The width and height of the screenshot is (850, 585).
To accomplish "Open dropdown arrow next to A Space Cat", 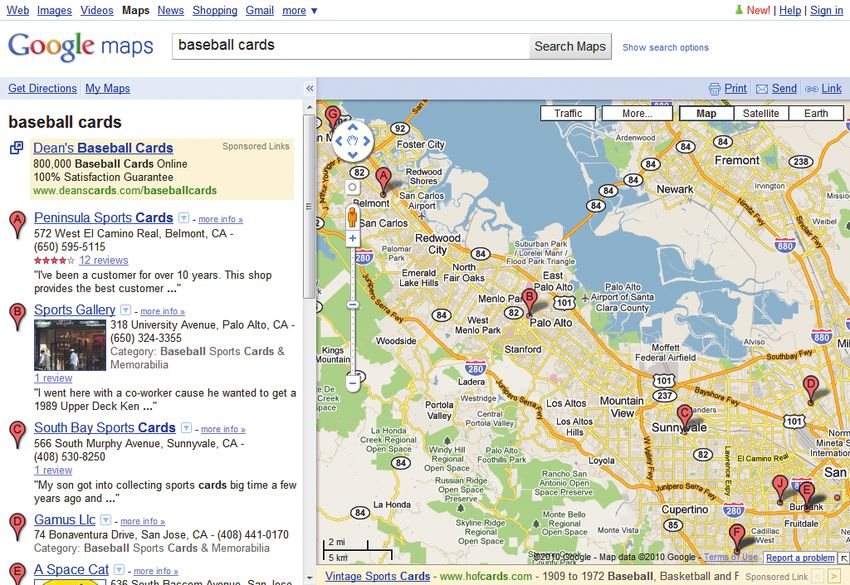I will [x=119, y=570].
